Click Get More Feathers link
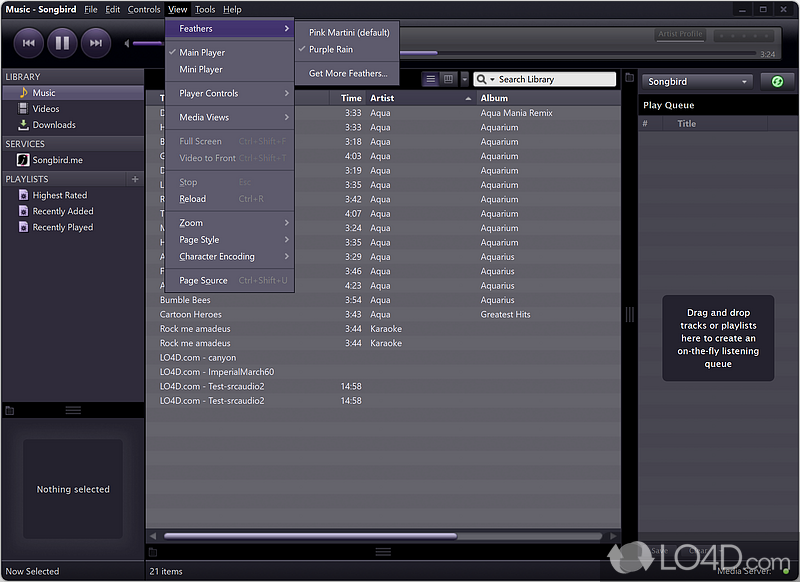Viewport: 800px width, 582px height. 347,73
